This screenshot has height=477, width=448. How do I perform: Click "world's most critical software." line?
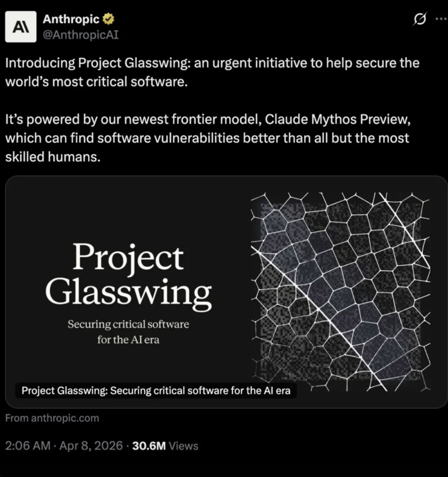96,82
